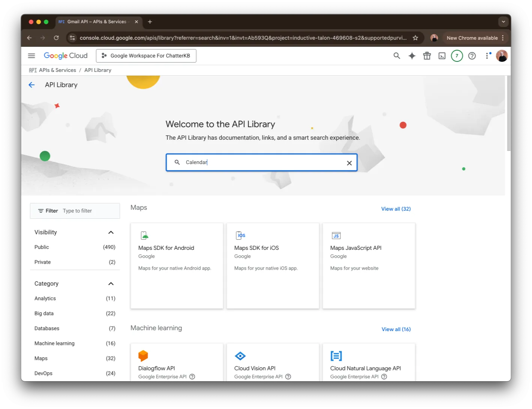Screen dimensions: 532x409
Task: Open the help question mark icon
Action: point(472,56)
